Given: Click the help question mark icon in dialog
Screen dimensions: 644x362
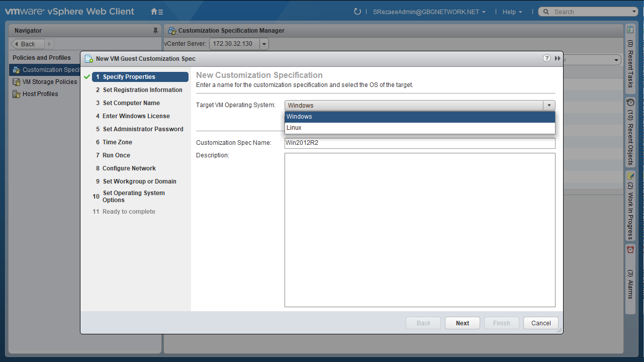Looking at the screenshot, I should click(546, 58).
